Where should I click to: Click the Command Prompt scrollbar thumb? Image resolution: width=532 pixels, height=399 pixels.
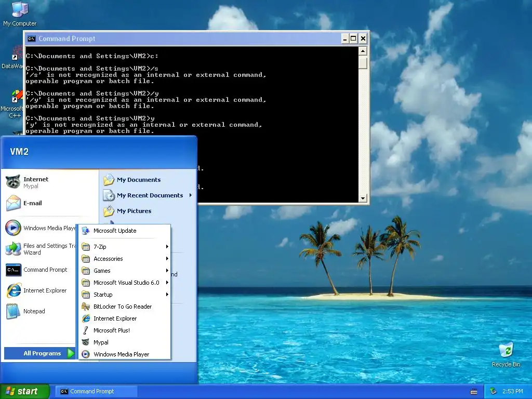pyautogui.click(x=363, y=63)
